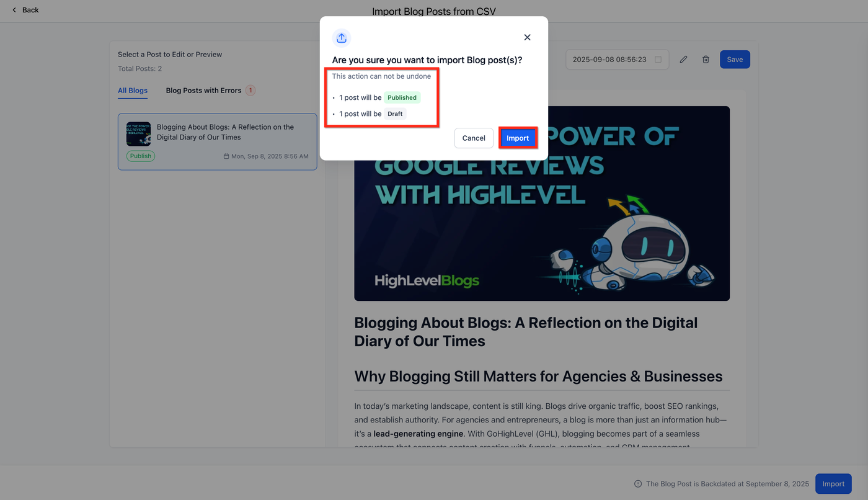This screenshot has height=500, width=868.
Task: Save the blog post changes
Action: [735, 60]
